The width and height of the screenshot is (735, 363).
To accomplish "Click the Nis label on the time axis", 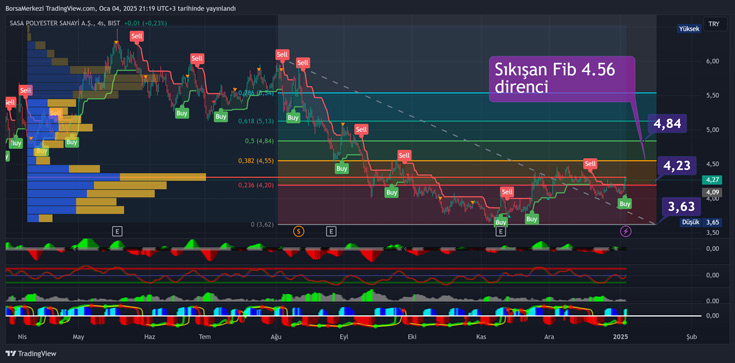I will point(21,337).
